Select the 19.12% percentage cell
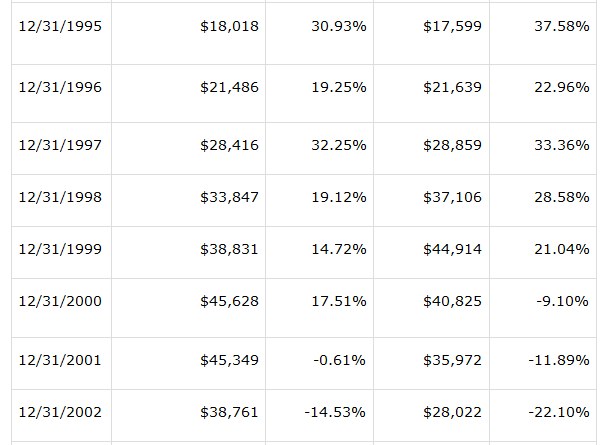This screenshot has width=606, height=445. pos(339,197)
